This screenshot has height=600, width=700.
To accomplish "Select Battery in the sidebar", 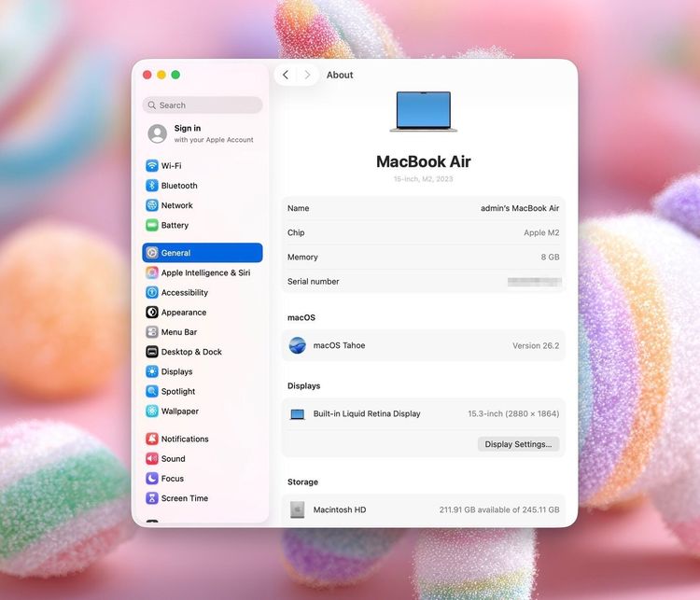I will point(203,225).
